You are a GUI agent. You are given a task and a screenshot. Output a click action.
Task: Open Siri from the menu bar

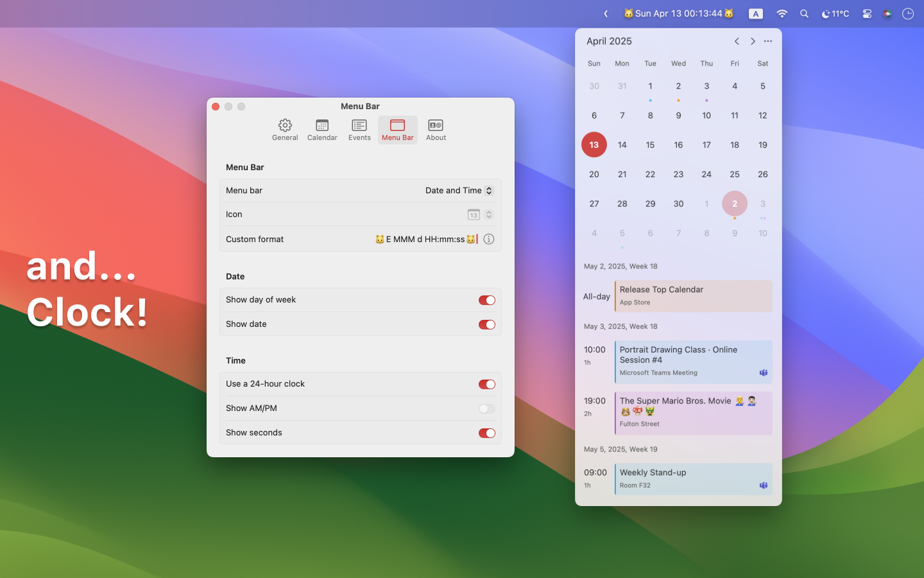(887, 13)
